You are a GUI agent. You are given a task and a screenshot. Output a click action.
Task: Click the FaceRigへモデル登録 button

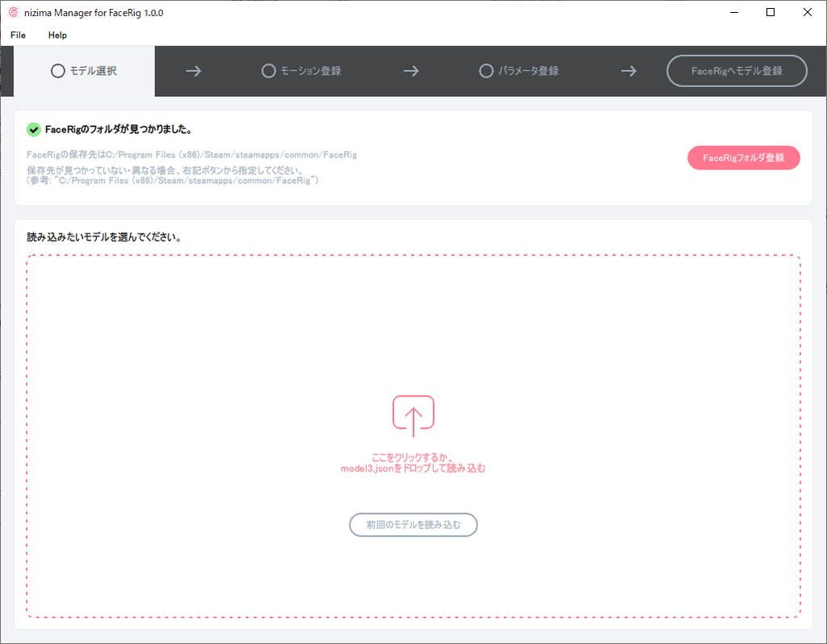coord(737,71)
